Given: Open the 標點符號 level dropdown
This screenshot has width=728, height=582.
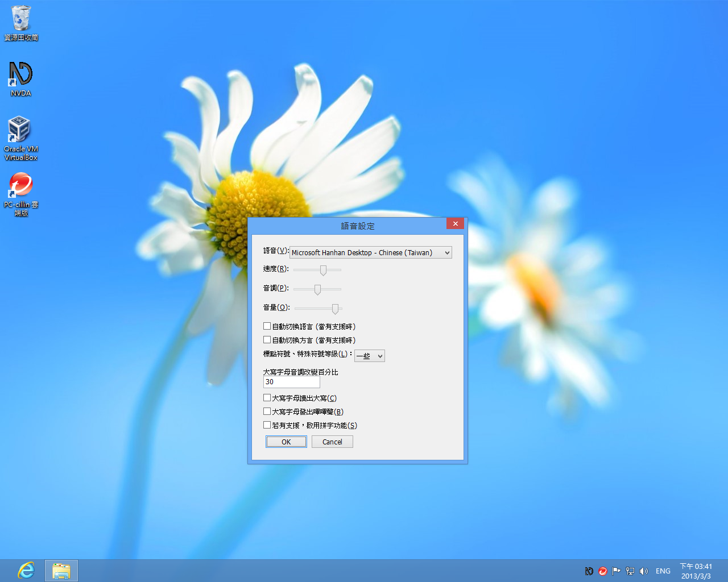Looking at the screenshot, I should pyautogui.click(x=370, y=356).
